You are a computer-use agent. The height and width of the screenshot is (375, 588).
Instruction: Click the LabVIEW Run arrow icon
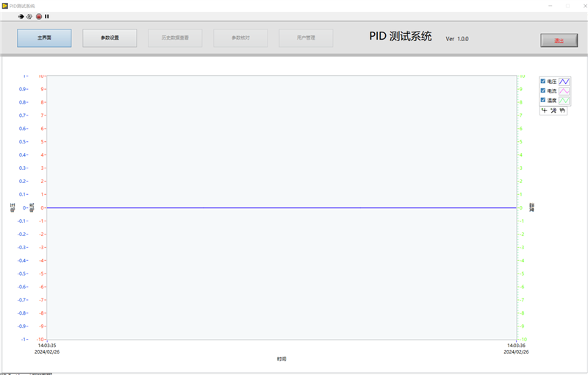pos(21,16)
